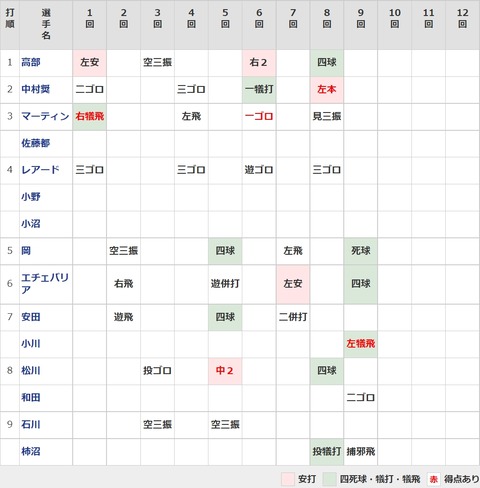480x488 pixels.
Task: Open player link 岡
Action: pyautogui.click(x=26, y=251)
